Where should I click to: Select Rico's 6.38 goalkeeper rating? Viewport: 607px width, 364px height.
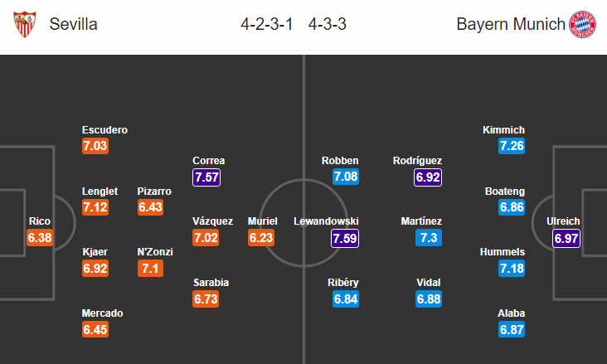coord(40,239)
